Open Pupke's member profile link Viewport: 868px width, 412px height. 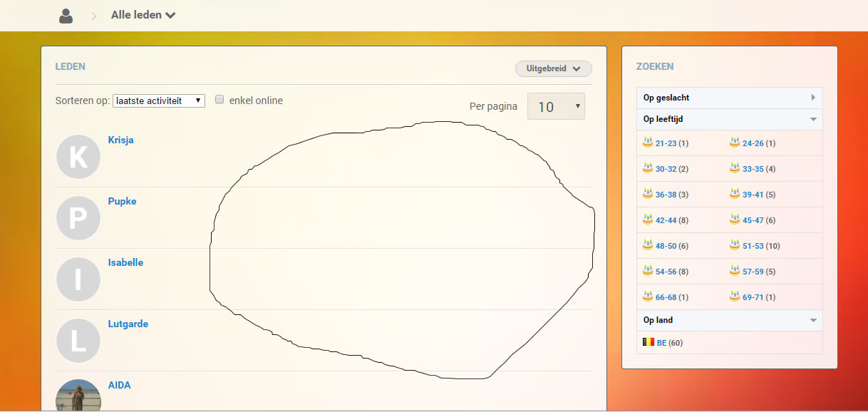[122, 201]
